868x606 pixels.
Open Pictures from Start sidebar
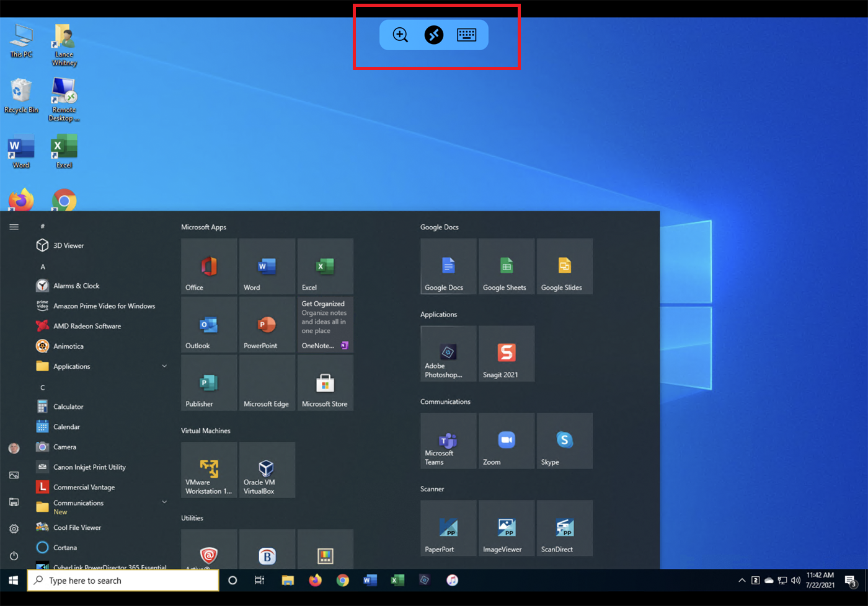[x=14, y=475]
